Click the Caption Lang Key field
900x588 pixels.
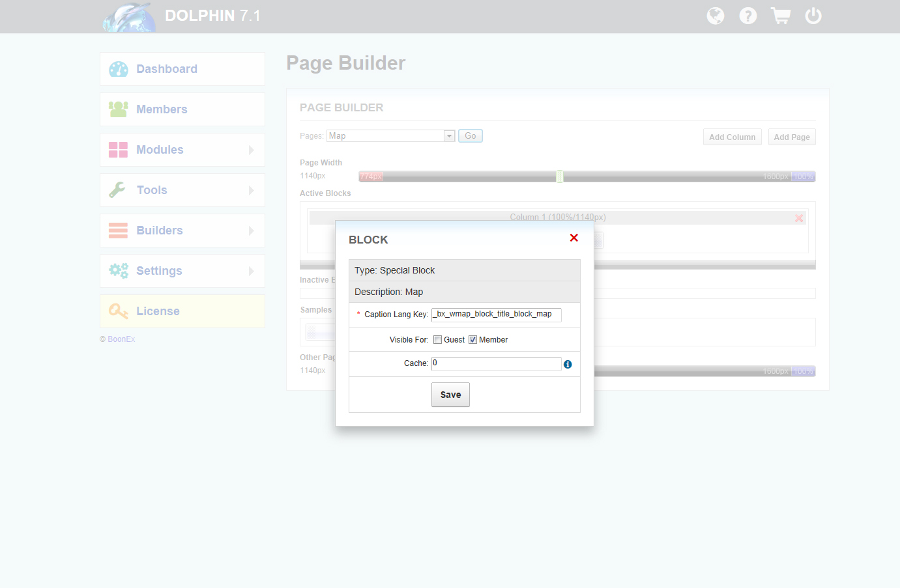click(x=496, y=315)
